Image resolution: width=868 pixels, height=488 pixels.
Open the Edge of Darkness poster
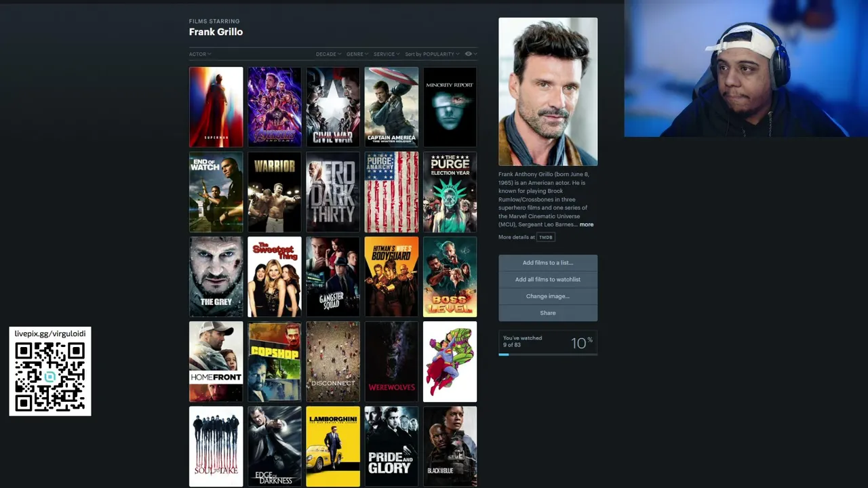pyautogui.click(x=275, y=447)
